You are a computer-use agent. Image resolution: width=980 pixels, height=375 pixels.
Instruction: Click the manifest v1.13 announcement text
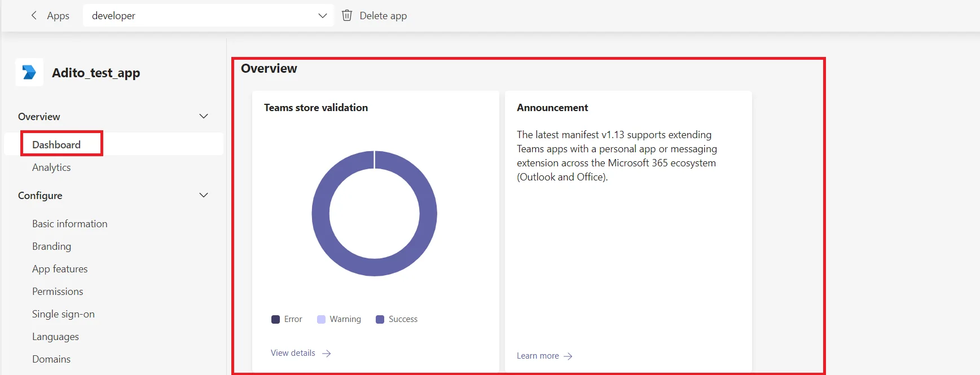(617, 156)
